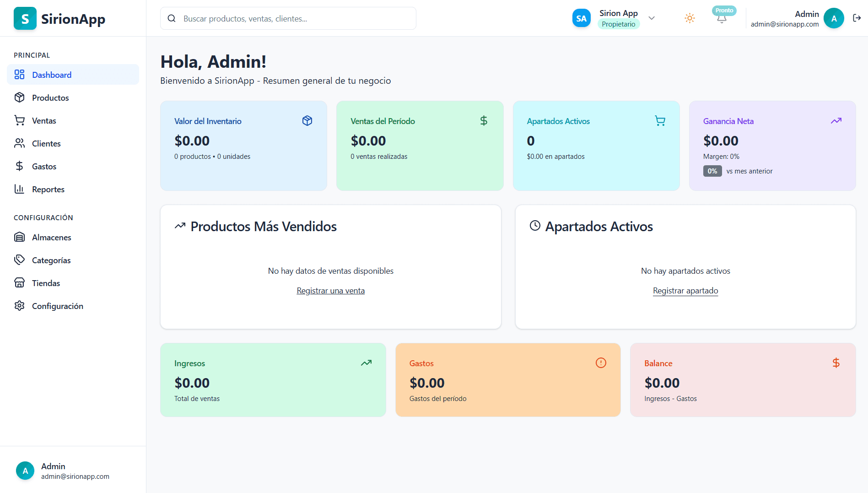Viewport: 868px width, 493px height.
Task: Click the SirionApp logo icon
Action: [25, 18]
